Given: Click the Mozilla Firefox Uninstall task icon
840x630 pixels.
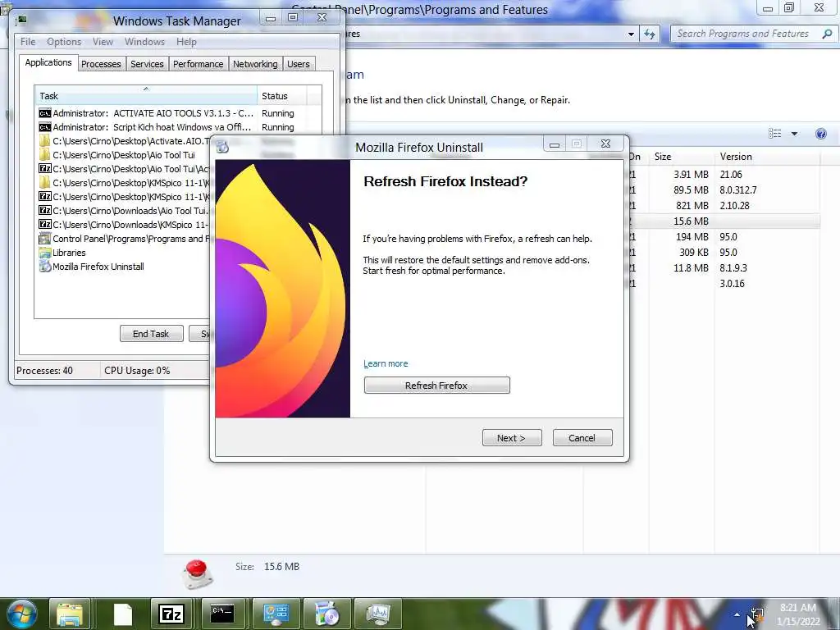Looking at the screenshot, I should [x=45, y=267].
